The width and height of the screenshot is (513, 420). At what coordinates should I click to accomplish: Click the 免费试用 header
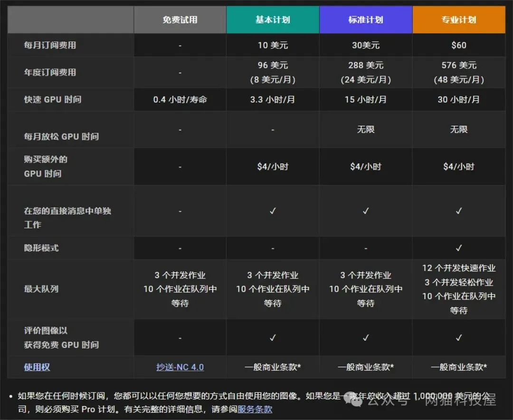point(180,19)
